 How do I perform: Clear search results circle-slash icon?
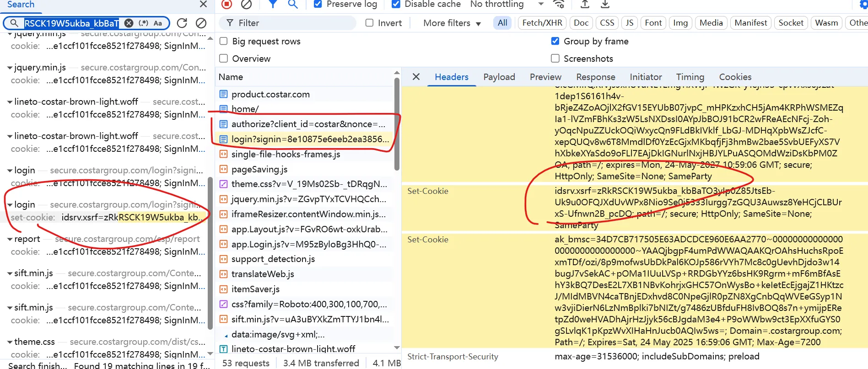click(x=201, y=23)
